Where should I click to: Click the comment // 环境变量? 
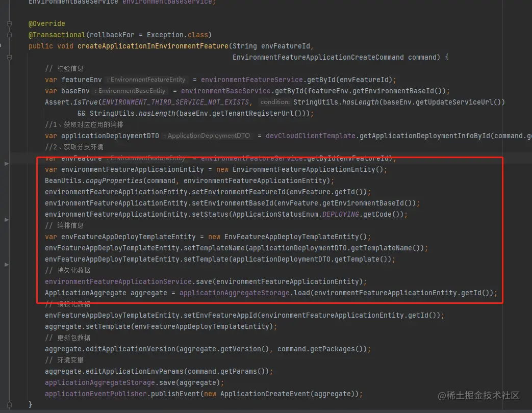(x=64, y=359)
